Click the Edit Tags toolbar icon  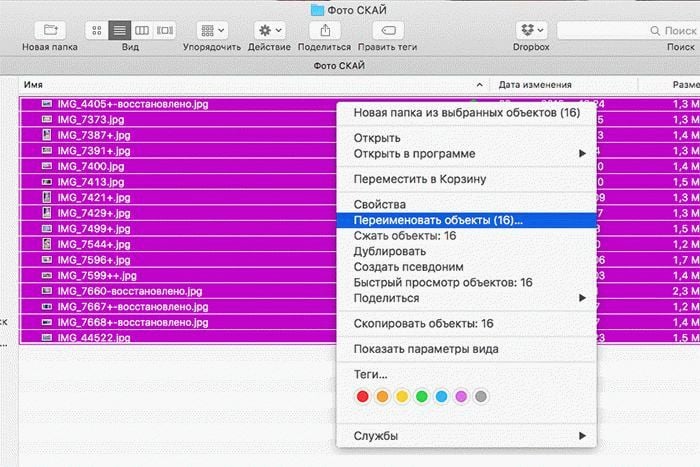(x=388, y=30)
